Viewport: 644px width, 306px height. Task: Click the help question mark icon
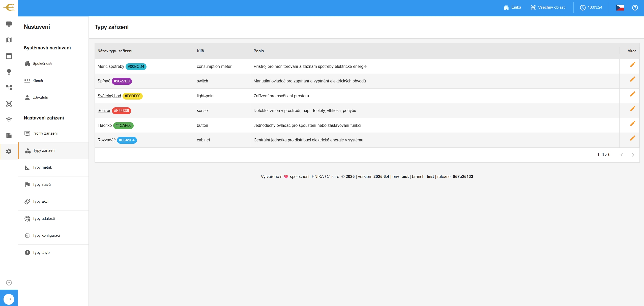pos(635,8)
